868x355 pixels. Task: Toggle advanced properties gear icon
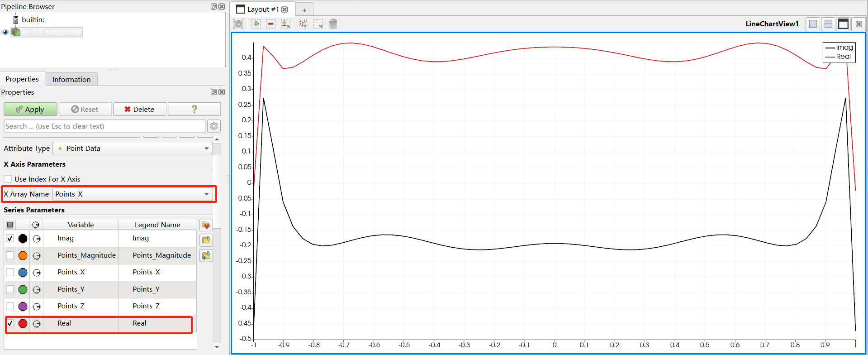click(214, 126)
